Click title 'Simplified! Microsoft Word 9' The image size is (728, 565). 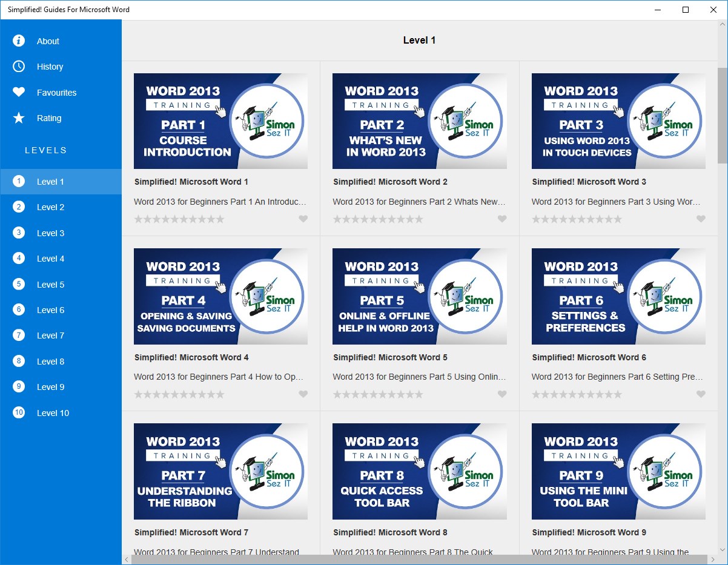click(x=589, y=532)
